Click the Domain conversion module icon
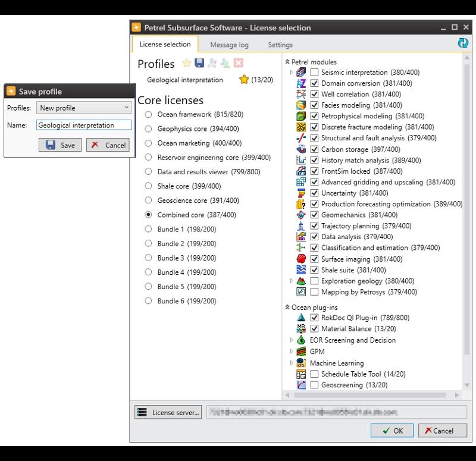Screen dimensions: 476x461 [301, 83]
